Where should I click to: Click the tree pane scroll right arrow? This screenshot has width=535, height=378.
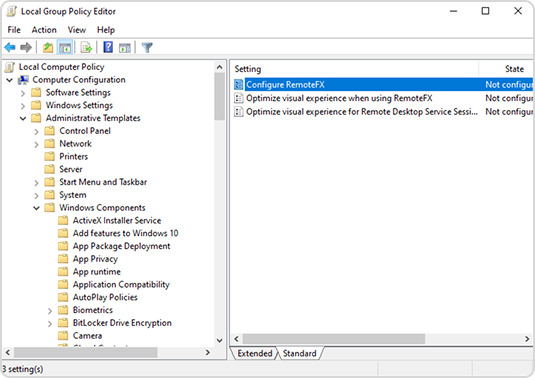[x=208, y=352]
